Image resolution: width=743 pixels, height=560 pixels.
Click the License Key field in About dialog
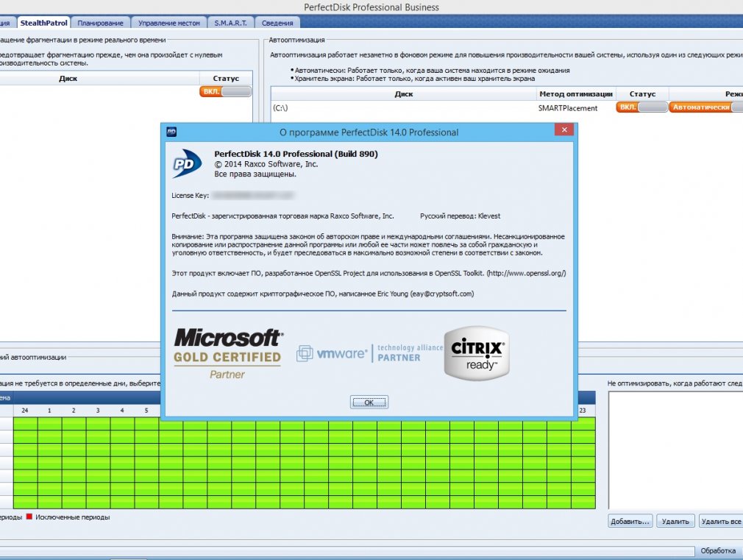coord(252,195)
